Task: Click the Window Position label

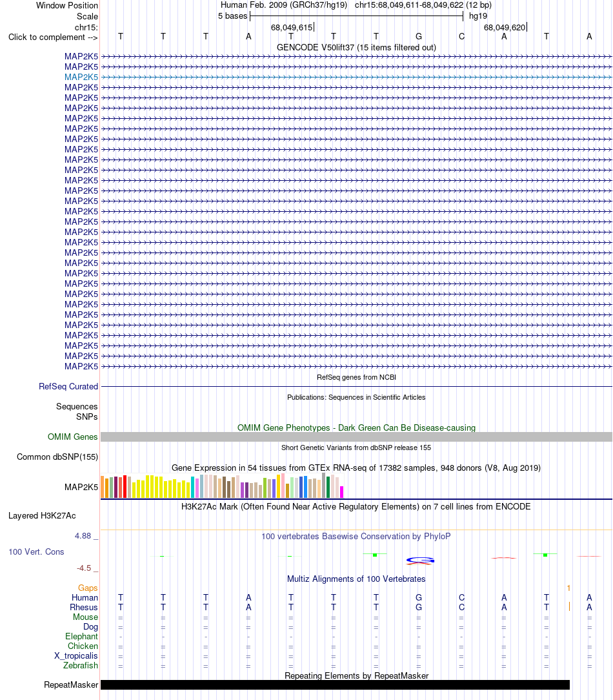Action: coord(67,5)
